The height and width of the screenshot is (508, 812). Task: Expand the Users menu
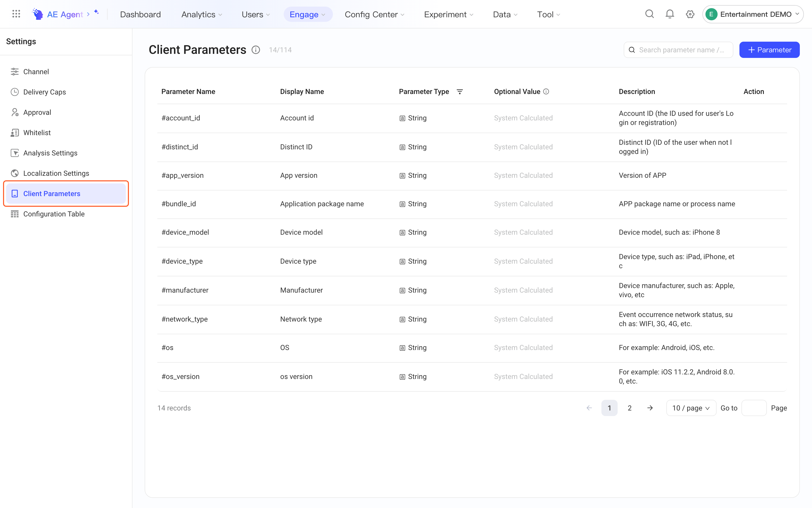click(x=256, y=14)
